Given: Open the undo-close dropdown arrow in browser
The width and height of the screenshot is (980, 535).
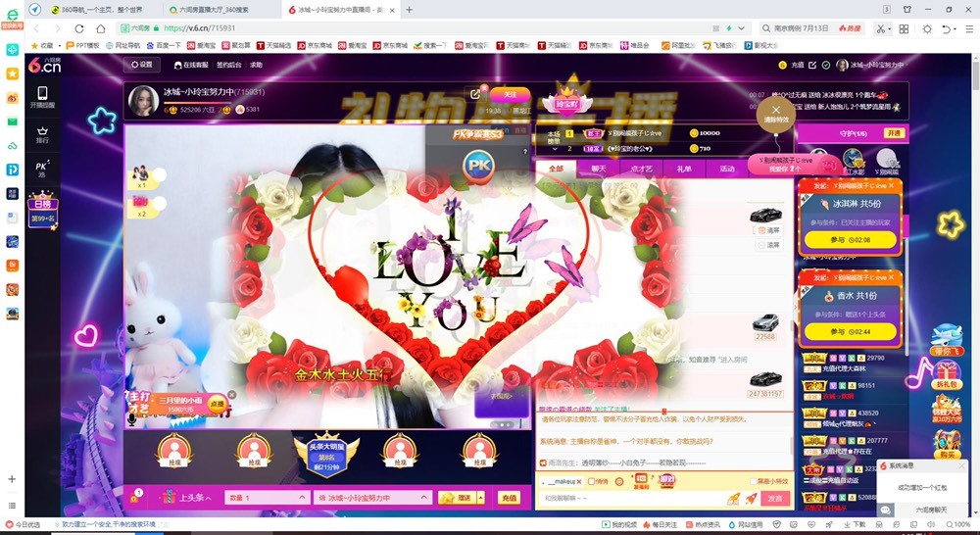Looking at the screenshot, I should (956, 28).
